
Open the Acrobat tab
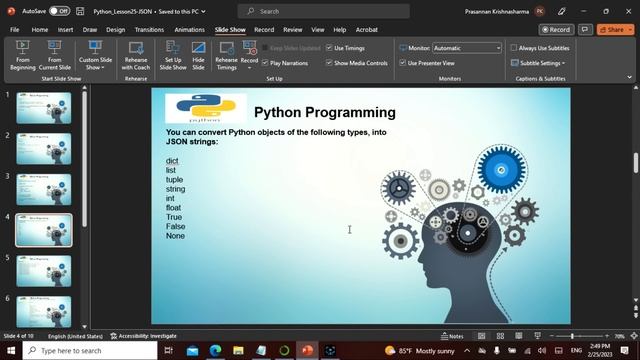click(367, 30)
